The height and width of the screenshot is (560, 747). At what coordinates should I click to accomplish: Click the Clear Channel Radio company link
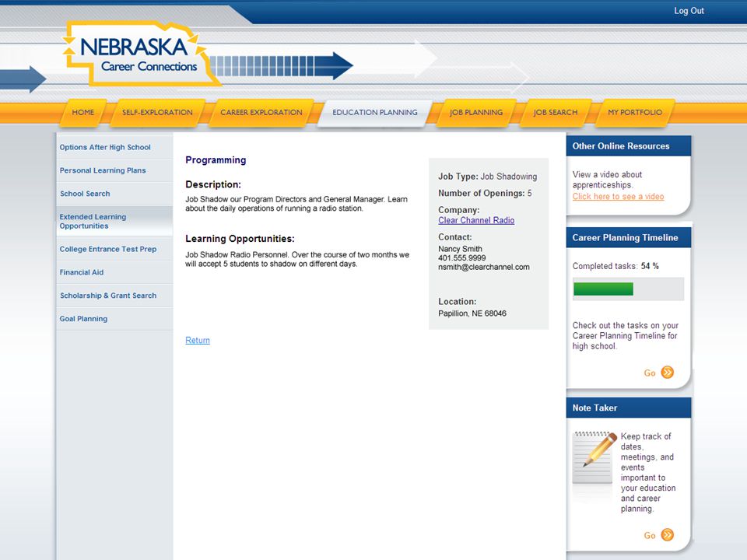click(x=476, y=220)
